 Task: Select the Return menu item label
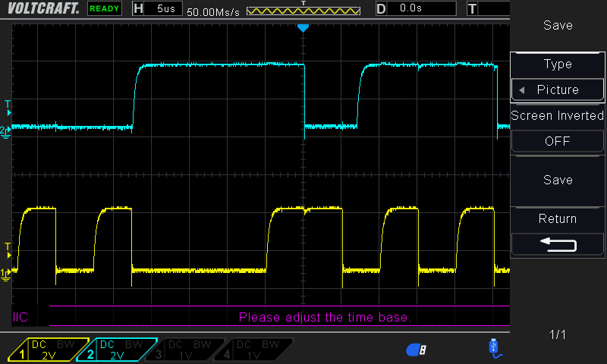(558, 218)
